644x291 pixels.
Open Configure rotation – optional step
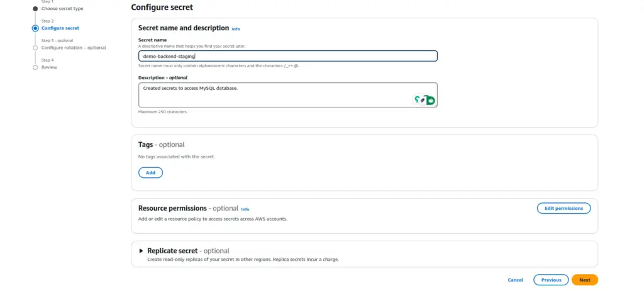point(74,48)
